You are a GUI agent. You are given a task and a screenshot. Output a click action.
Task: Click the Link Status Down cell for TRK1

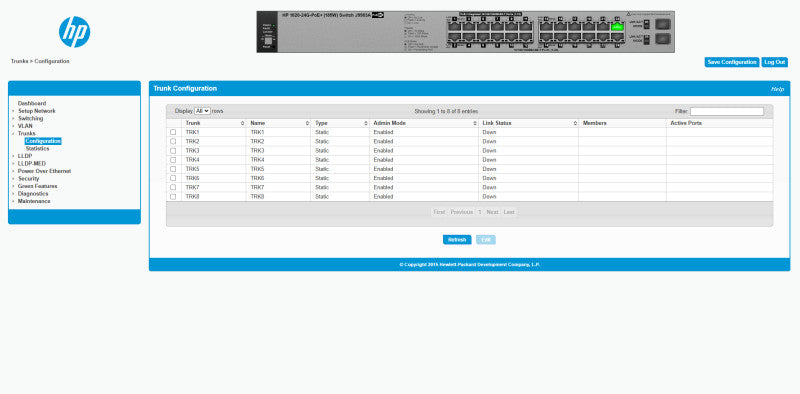click(529, 132)
